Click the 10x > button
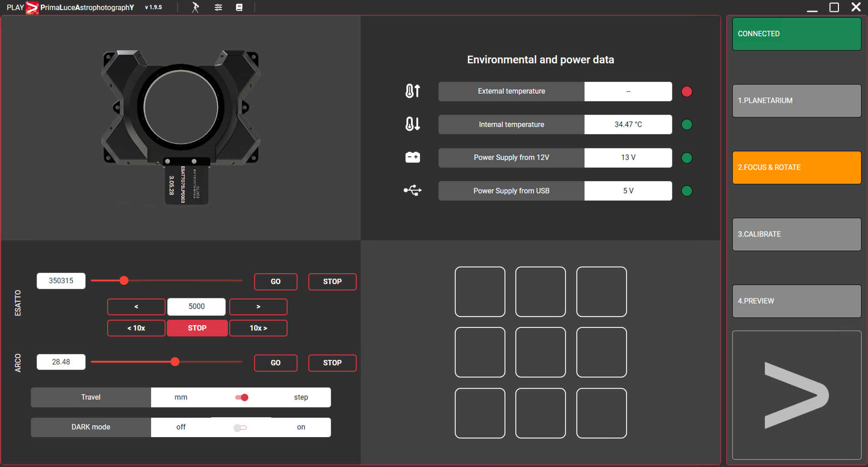Screen dimensions: 868x467 click(x=258, y=328)
